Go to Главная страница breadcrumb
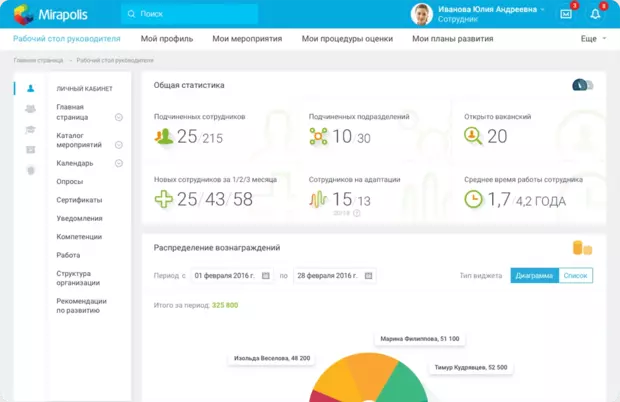Screen dimensions: 620x402 [38, 60]
